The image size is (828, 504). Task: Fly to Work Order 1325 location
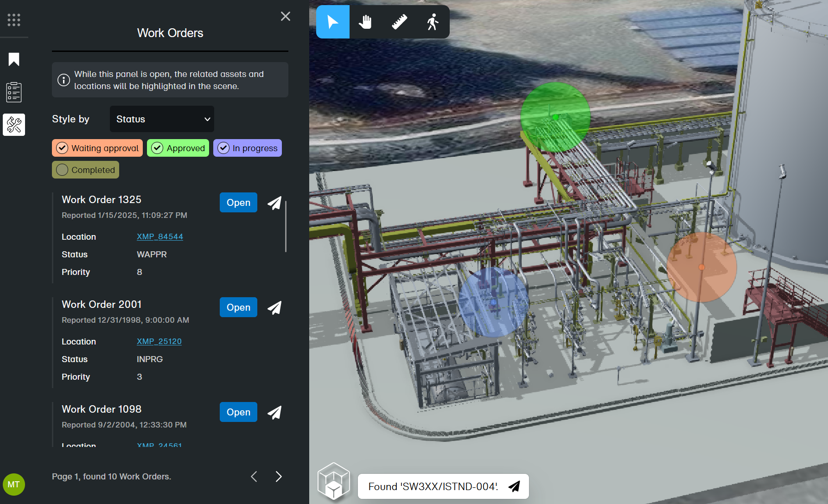pos(274,203)
